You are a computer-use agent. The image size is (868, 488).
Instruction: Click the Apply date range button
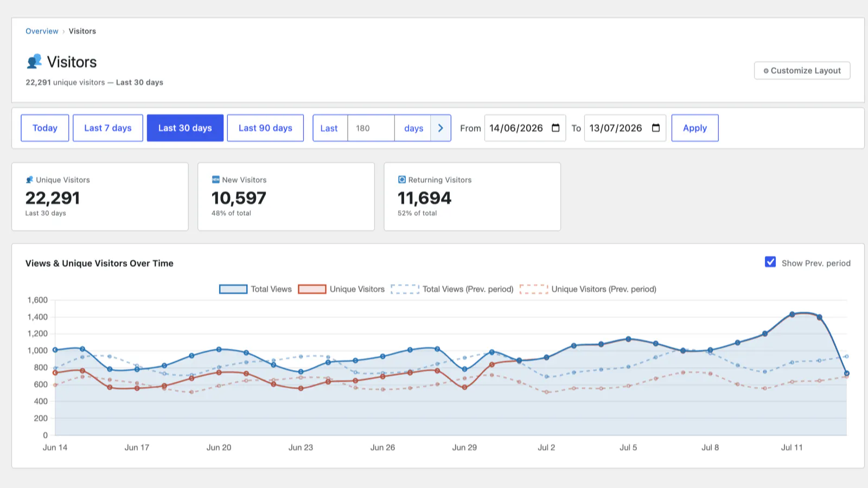coord(695,128)
